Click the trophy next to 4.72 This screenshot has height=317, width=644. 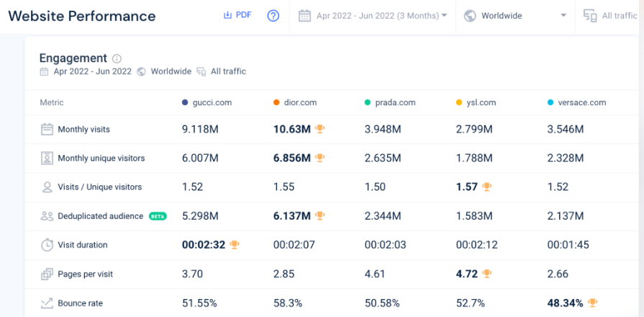(x=486, y=274)
